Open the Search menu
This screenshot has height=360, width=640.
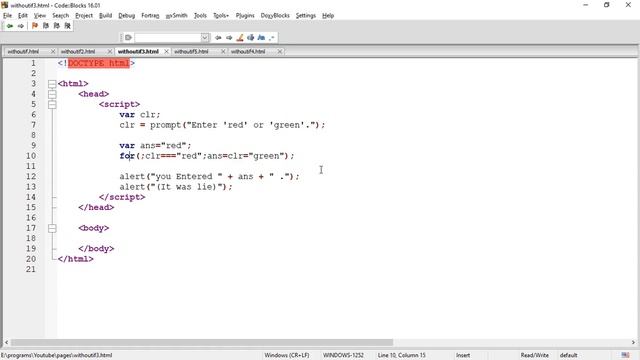click(60, 16)
